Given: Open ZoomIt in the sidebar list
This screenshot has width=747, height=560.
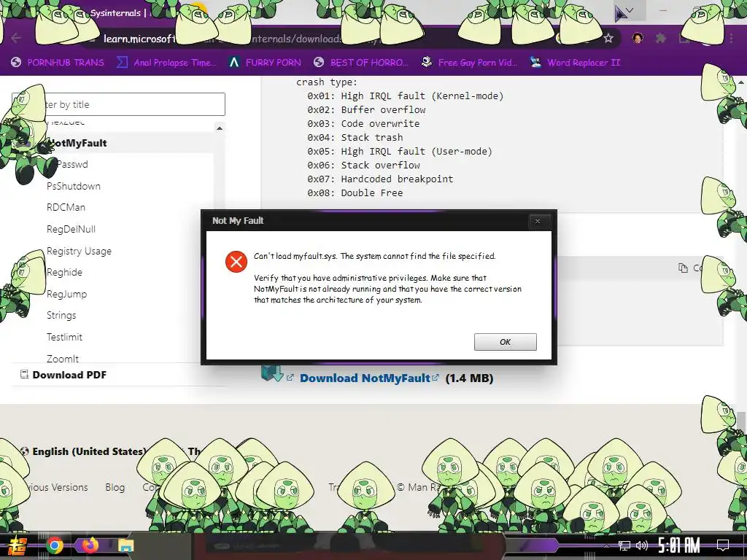Looking at the screenshot, I should tap(63, 358).
